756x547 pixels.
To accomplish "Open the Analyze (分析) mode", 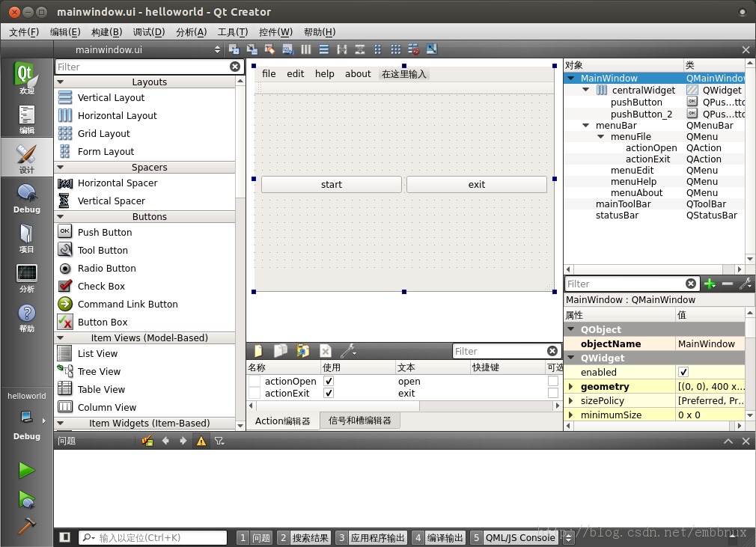I will 26,278.
